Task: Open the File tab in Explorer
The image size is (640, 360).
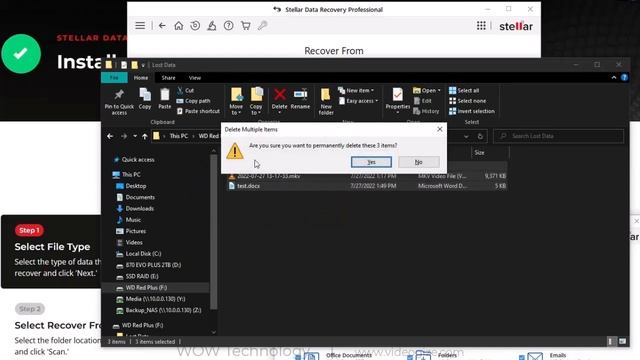Action: [114, 78]
